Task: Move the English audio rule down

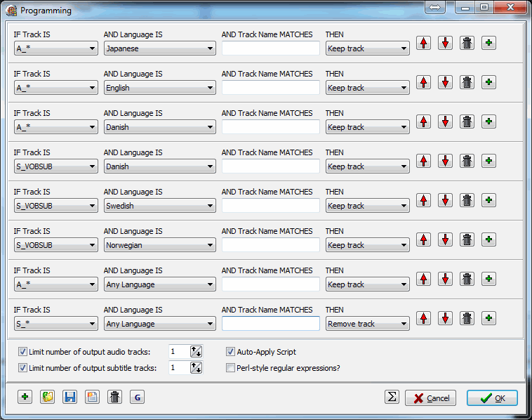Action: [445, 82]
